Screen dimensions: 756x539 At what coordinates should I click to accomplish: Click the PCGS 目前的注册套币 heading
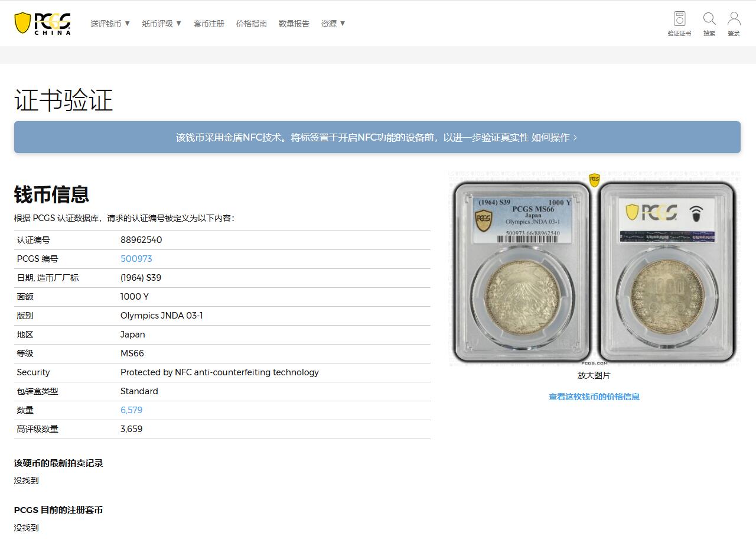pyautogui.click(x=58, y=510)
